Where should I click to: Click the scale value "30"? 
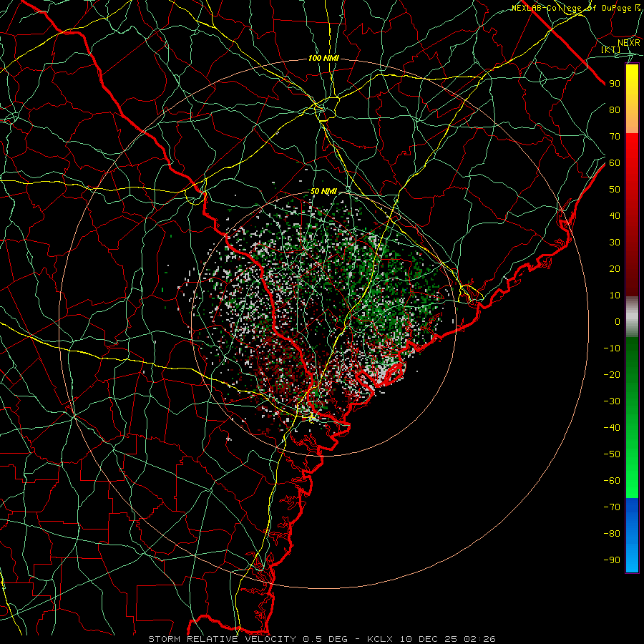click(x=615, y=243)
